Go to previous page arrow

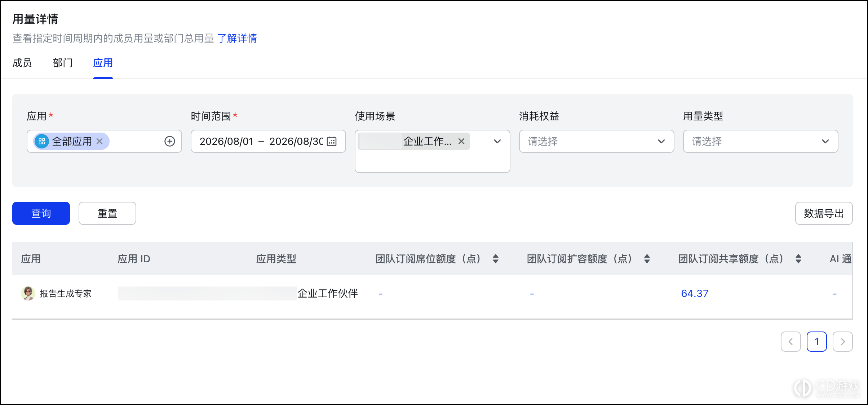click(791, 342)
